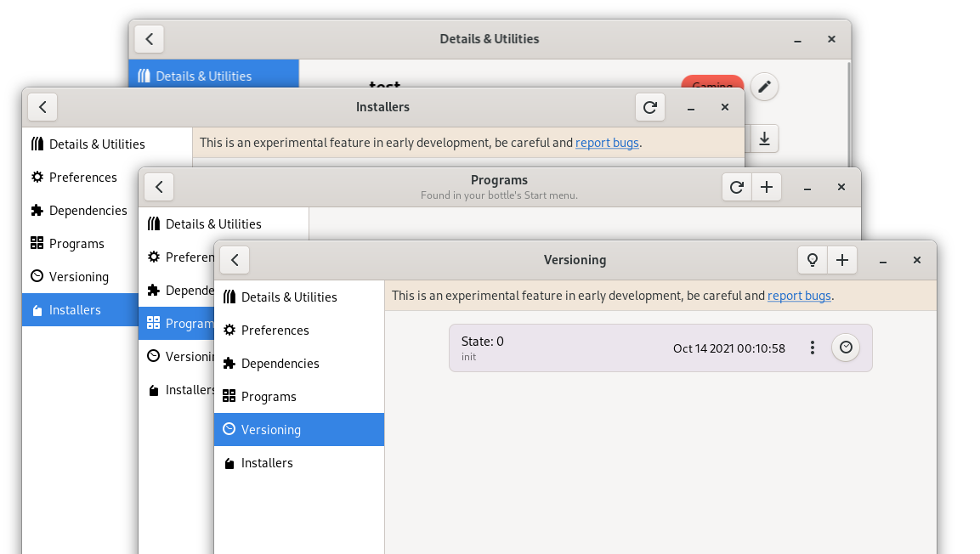
Task: Click the lightbulb icon in the Versioning header
Action: [x=813, y=260]
